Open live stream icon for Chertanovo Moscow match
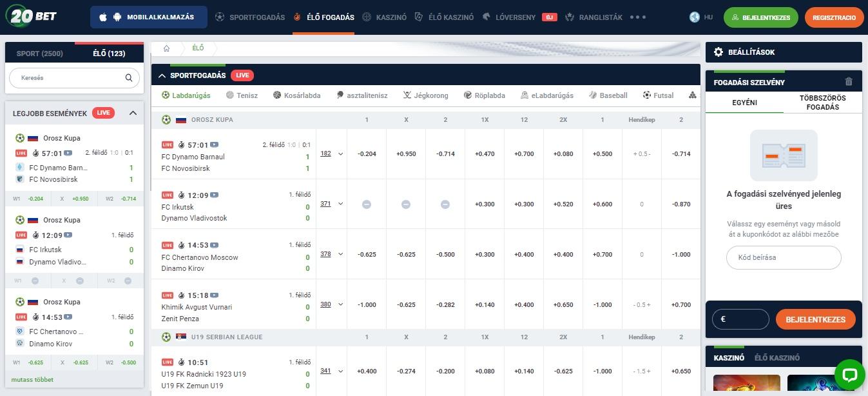The height and width of the screenshot is (396, 868). coord(215,245)
